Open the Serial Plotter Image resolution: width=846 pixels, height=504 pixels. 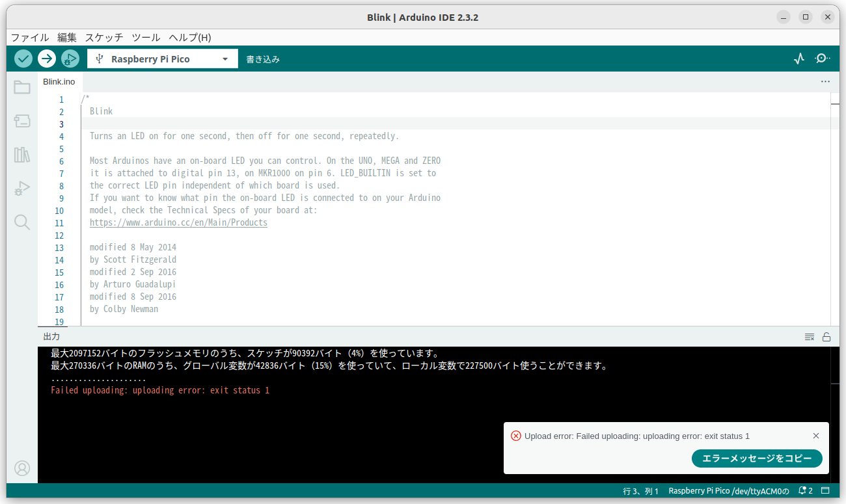(798, 59)
